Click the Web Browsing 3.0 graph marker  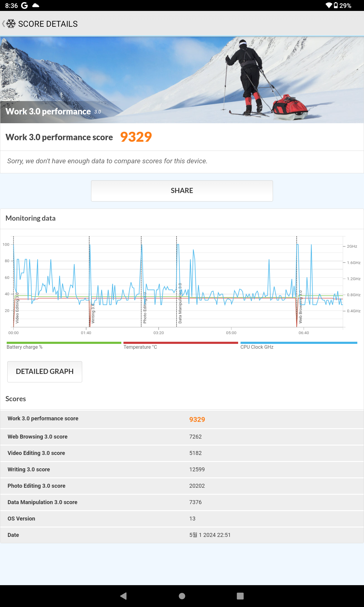pos(301,307)
